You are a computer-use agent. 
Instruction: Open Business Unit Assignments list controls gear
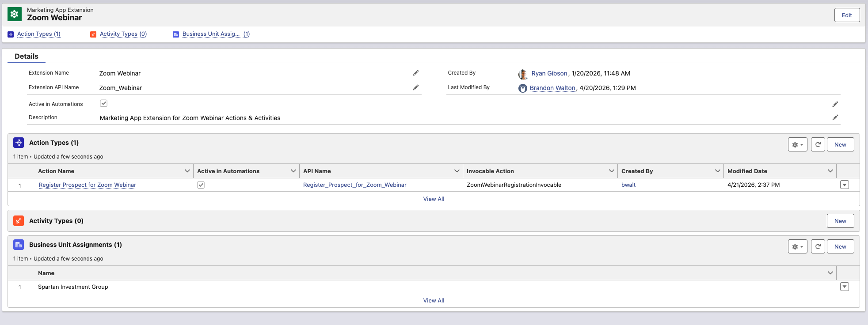point(798,246)
